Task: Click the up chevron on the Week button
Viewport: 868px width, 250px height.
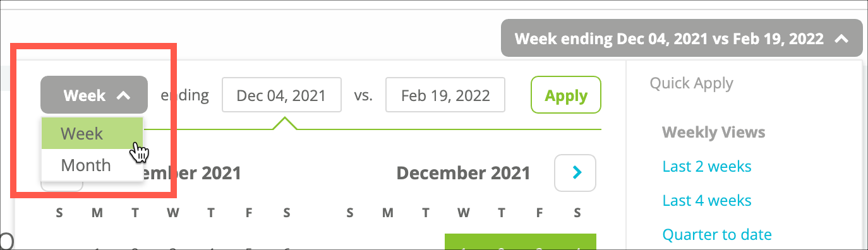Action: click(124, 96)
